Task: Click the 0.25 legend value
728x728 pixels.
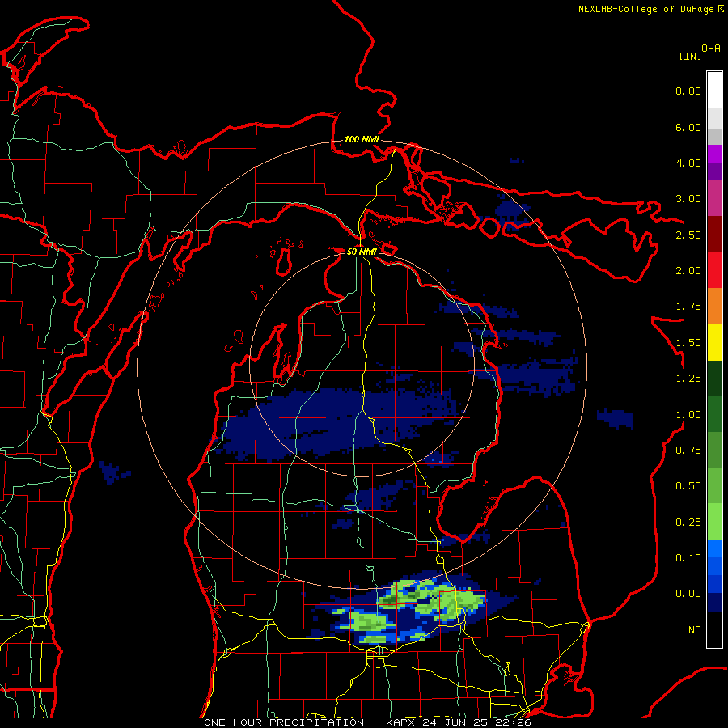Action: coord(688,523)
